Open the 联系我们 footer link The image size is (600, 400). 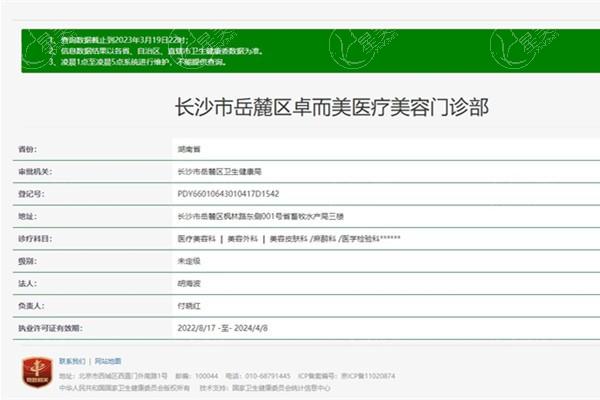(72, 361)
